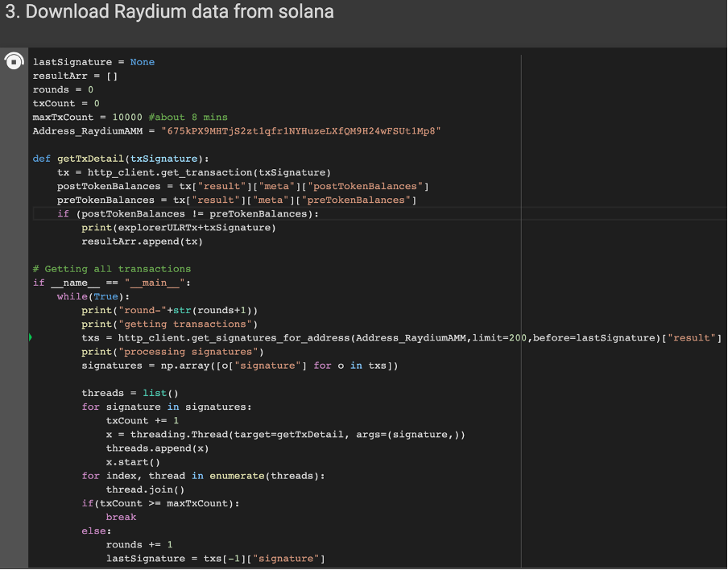This screenshot has width=728, height=570.
Task: Click the 'signatures = np.array(...)' line
Action: (239, 366)
